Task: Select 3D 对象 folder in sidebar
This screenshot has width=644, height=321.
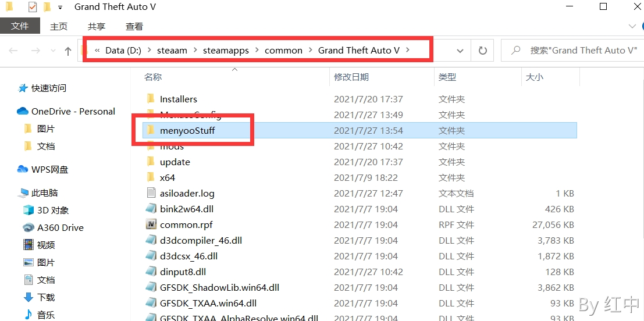Action: [x=53, y=210]
